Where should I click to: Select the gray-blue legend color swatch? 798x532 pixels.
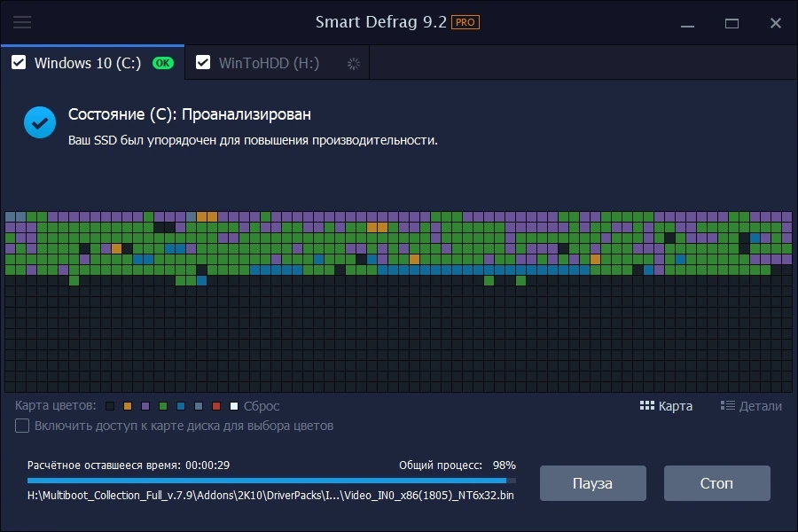[199, 406]
